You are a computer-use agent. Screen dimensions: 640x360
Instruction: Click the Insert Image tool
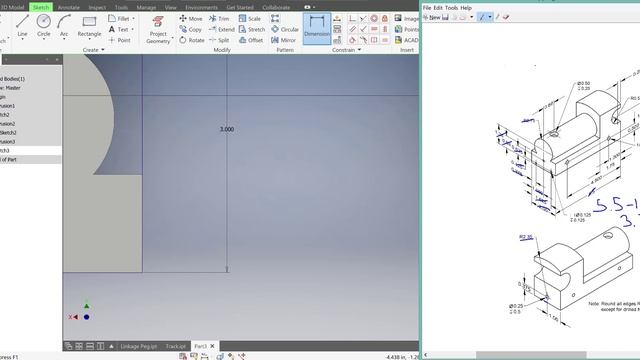[406, 18]
